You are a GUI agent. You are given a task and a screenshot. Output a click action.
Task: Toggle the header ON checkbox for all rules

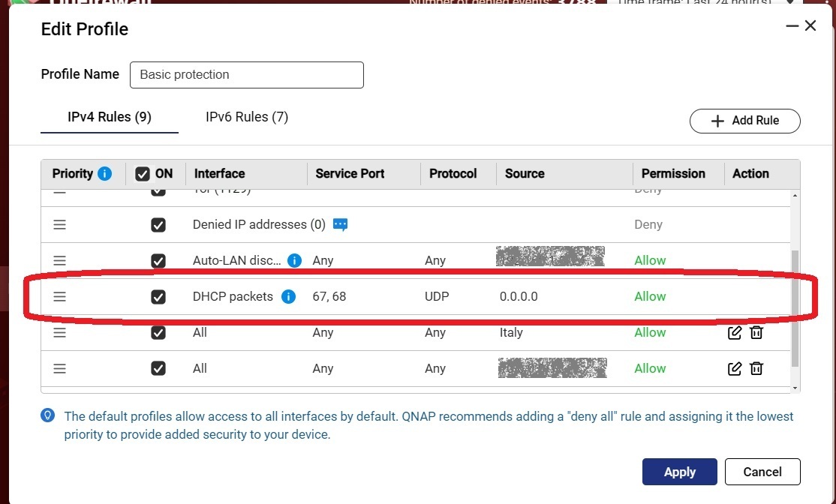tap(143, 174)
